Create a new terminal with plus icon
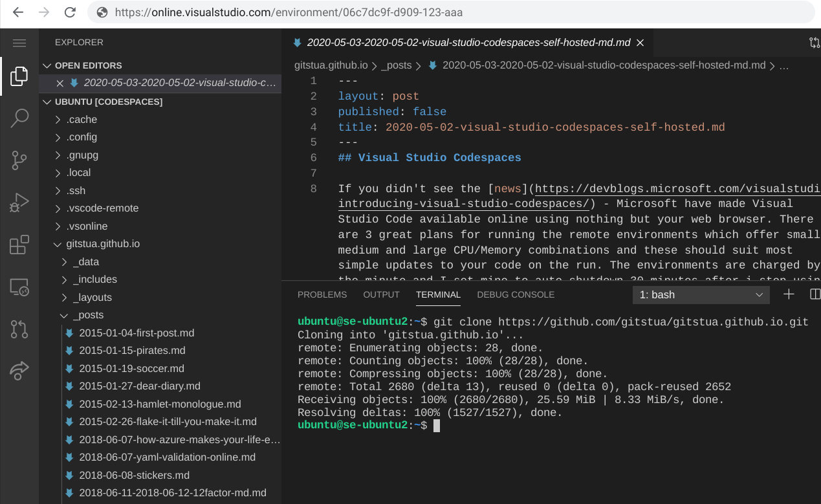 (x=789, y=294)
